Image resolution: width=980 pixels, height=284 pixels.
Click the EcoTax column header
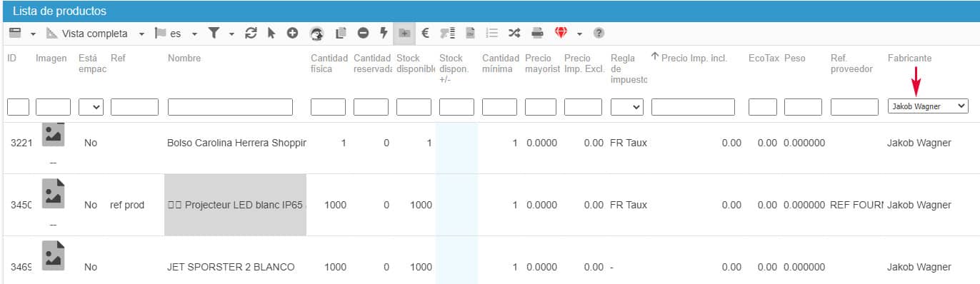click(x=764, y=58)
